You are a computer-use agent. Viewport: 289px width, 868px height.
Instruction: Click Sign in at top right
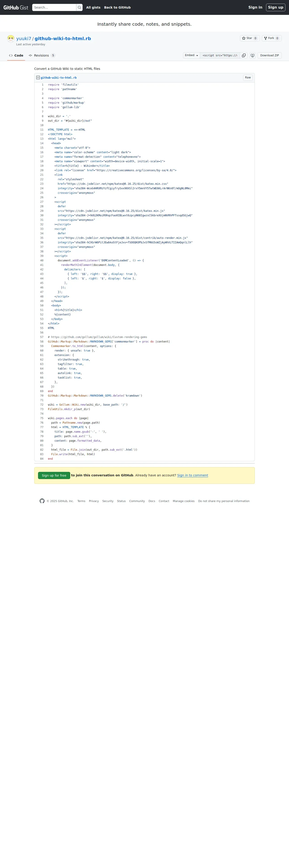point(255,7)
